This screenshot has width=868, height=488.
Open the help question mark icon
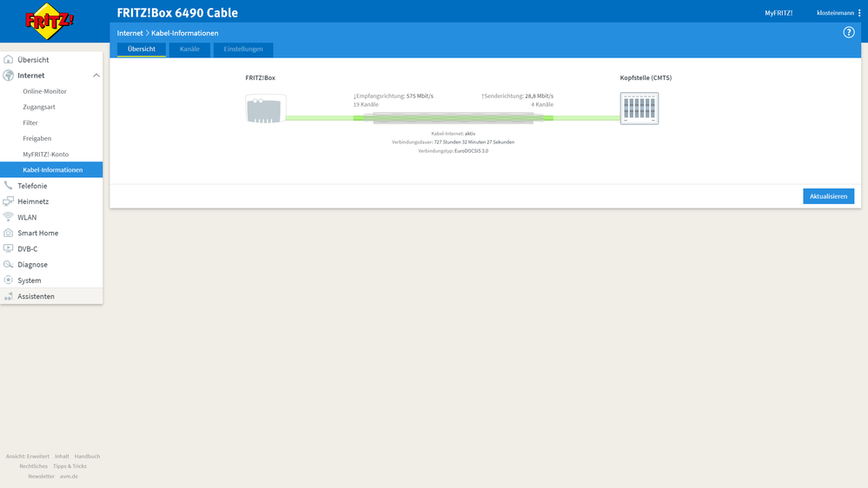point(849,33)
